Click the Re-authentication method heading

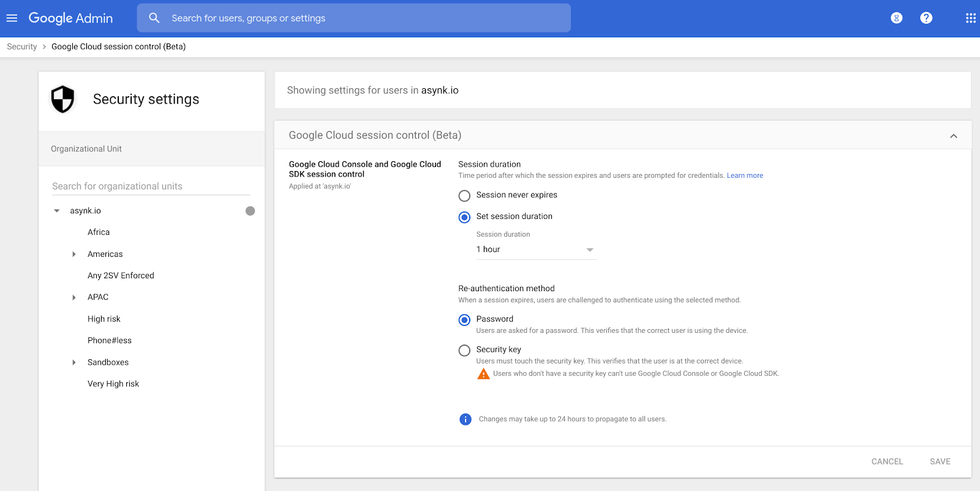point(507,289)
